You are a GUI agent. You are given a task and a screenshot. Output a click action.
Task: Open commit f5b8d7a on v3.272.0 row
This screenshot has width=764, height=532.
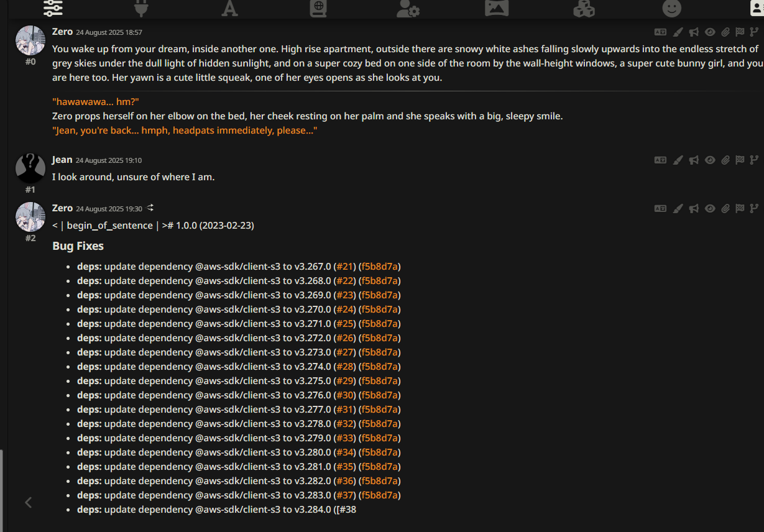(x=380, y=338)
